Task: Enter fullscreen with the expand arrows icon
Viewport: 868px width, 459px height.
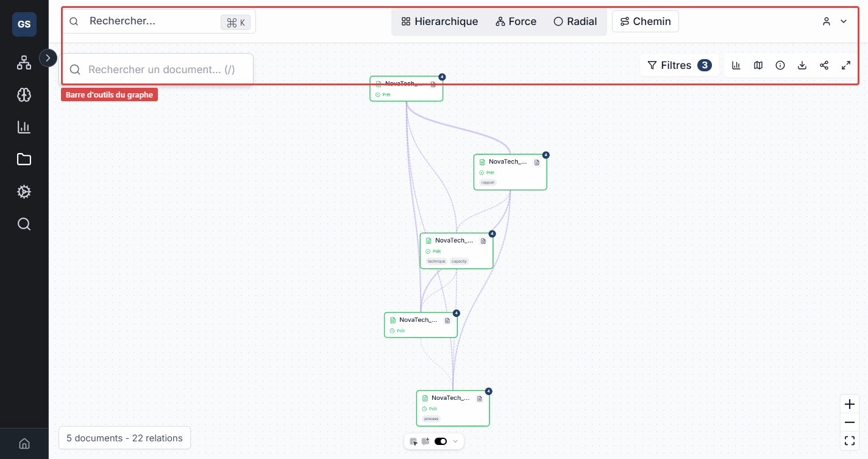Action: 846,65
